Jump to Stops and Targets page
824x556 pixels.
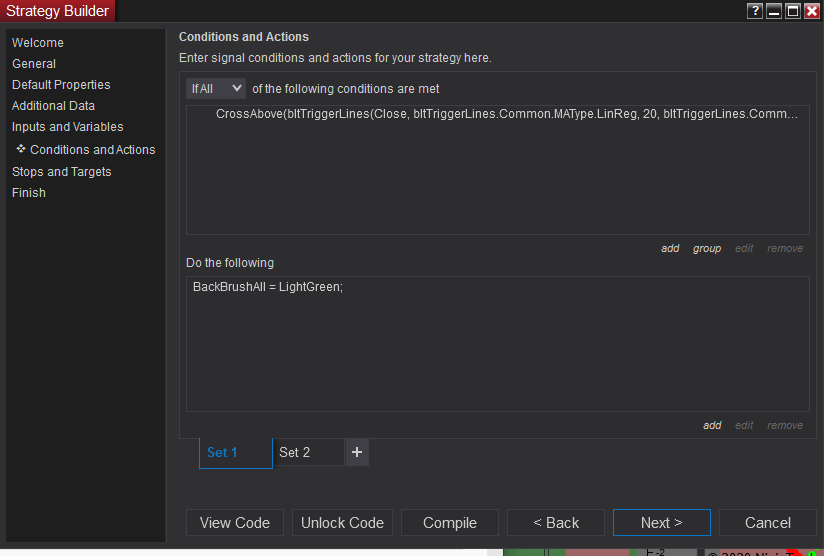(x=62, y=172)
